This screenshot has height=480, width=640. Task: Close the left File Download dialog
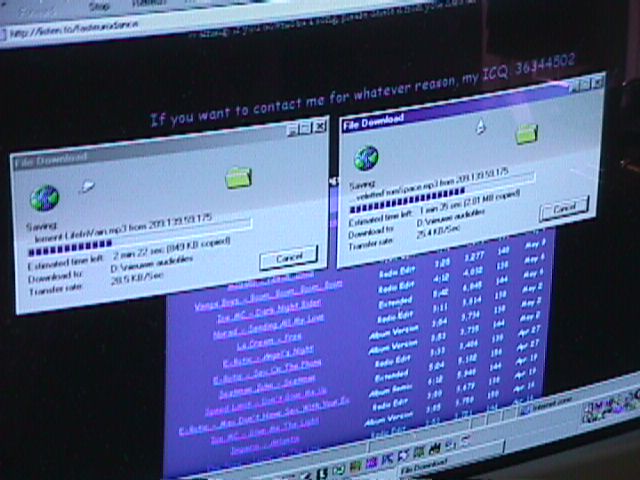point(319,128)
